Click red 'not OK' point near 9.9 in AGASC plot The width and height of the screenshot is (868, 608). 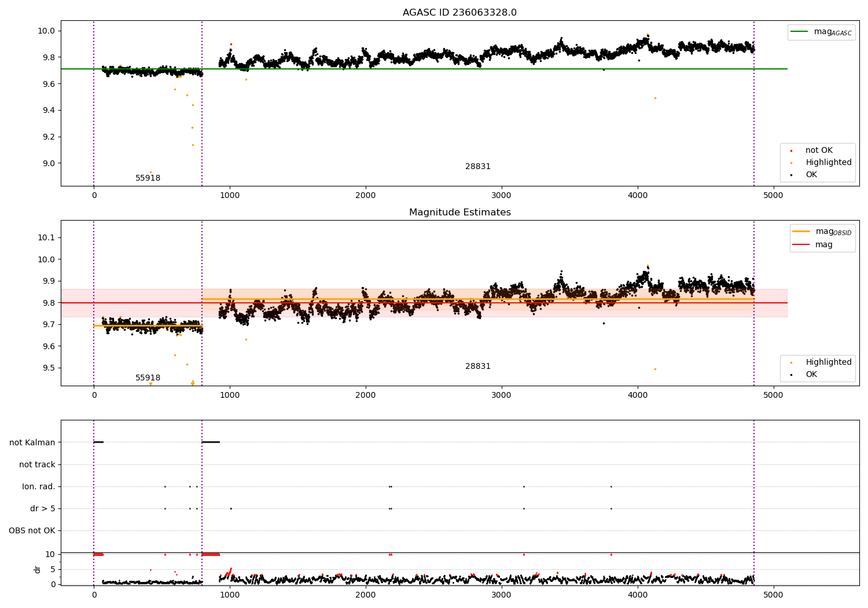[231, 44]
